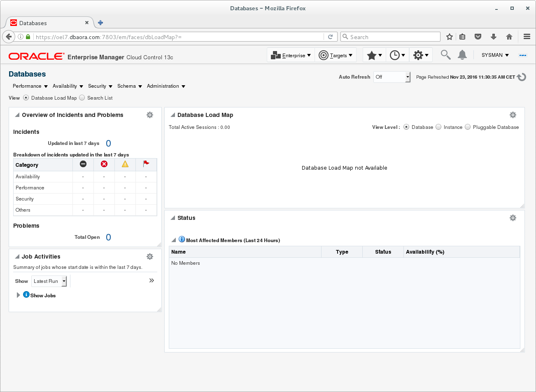Image resolution: width=536 pixels, height=392 pixels.
Task: Expand the Show Jobs section
Action: click(x=18, y=295)
